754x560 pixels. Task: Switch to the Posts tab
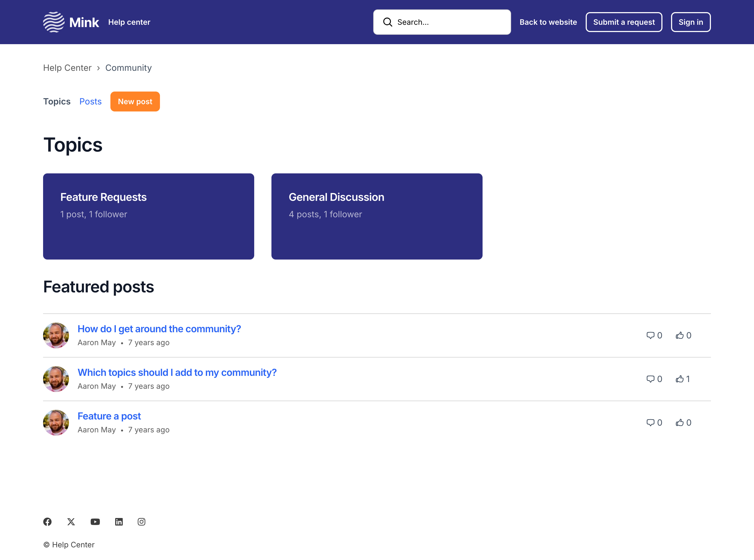[x=90, y=101]
